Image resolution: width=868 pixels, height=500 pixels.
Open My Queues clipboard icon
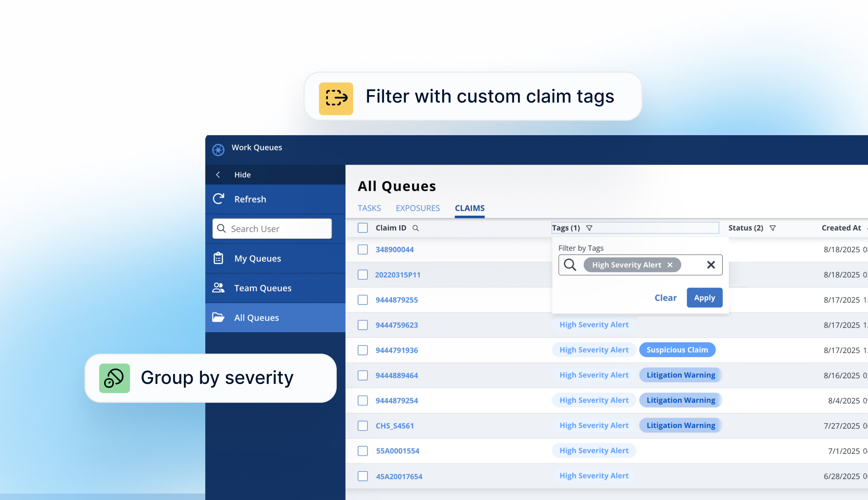pyautogui.click(x=218, y=258)
